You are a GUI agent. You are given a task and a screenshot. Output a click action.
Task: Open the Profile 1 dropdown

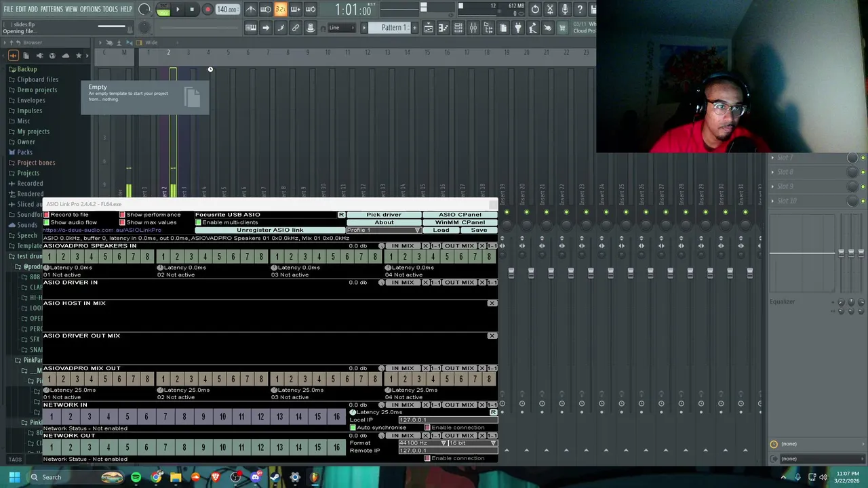(x=384, y=230)
